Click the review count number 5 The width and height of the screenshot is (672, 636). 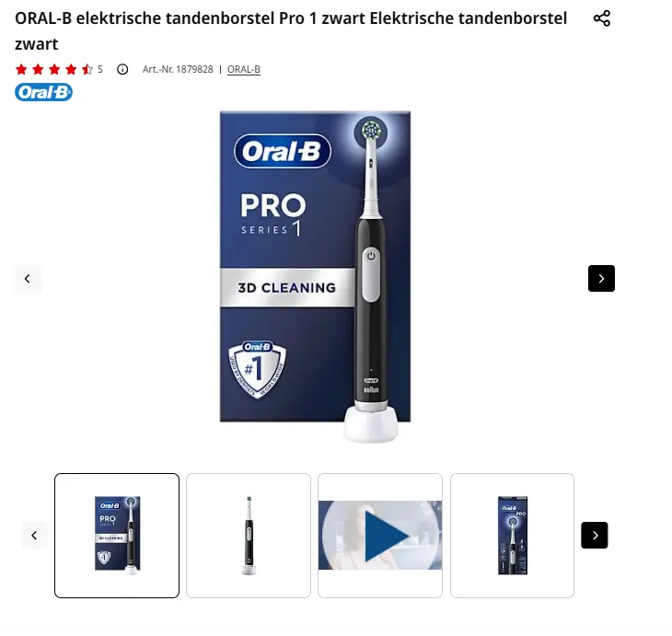100,69
